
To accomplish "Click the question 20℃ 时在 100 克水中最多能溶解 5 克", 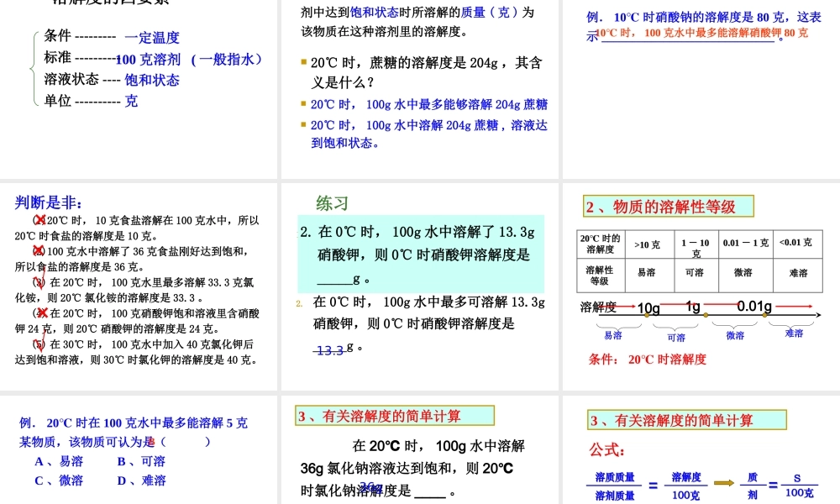I will click(x=134, y=433).
